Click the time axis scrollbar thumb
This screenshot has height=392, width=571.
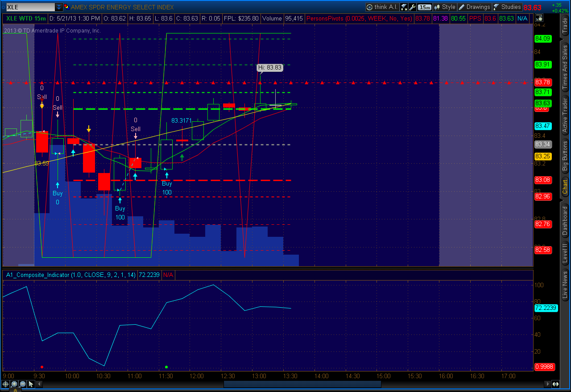coord(302,384)
